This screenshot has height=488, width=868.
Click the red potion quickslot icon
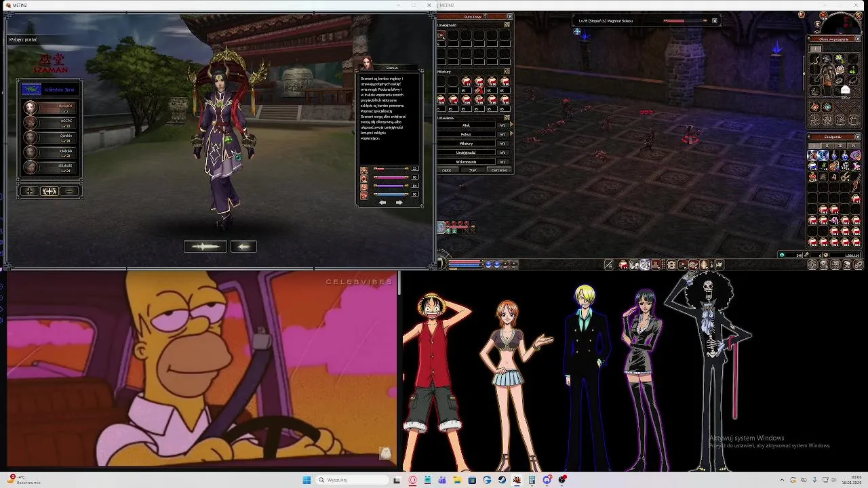623,264
